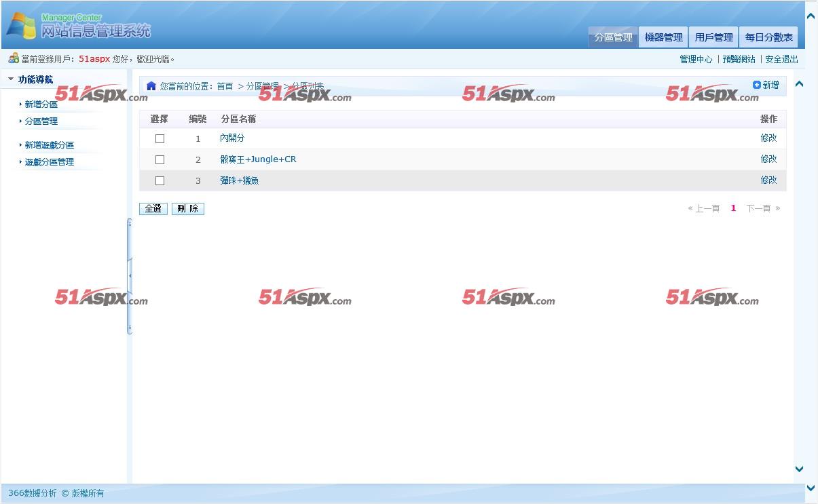The height and width of the screenshot is (504, 818).
Task: Open 新增遊戲分區 in the sidebar
Action: pyautogui.click(x=50, y=145)
